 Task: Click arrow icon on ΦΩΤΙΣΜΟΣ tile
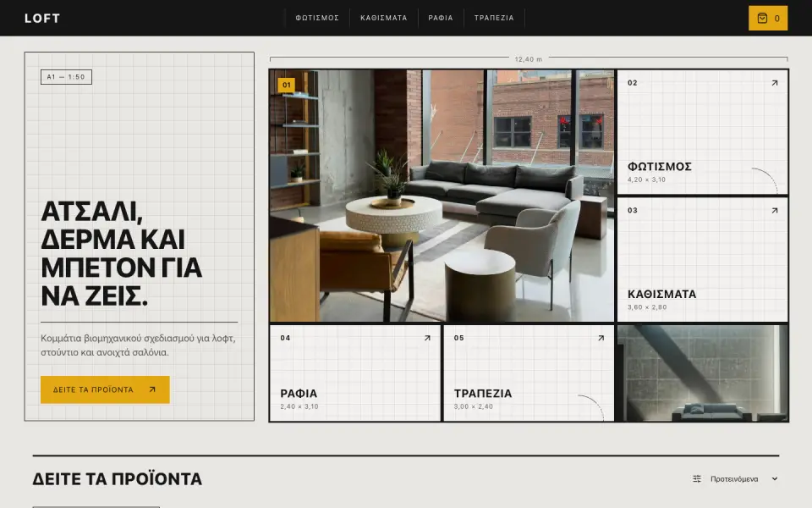(x=774, y=83)
